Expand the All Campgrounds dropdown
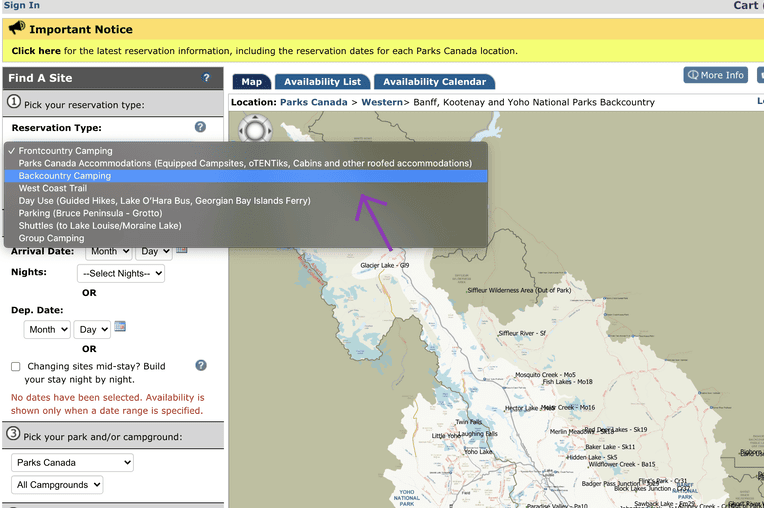 click(57, 485)
